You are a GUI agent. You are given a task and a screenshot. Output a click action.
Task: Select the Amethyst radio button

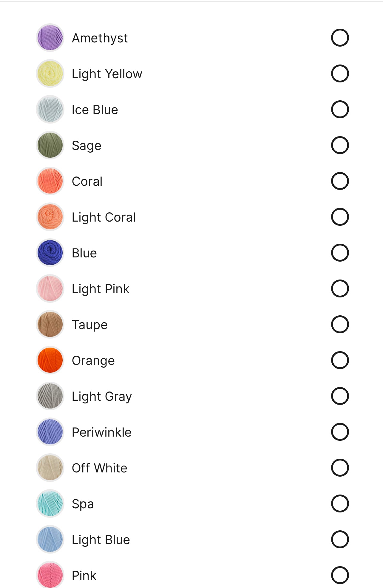pos(340,38)
